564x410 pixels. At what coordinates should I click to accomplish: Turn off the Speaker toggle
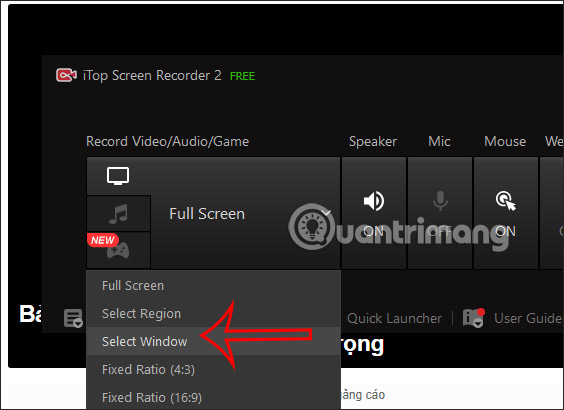coord(374,213)
